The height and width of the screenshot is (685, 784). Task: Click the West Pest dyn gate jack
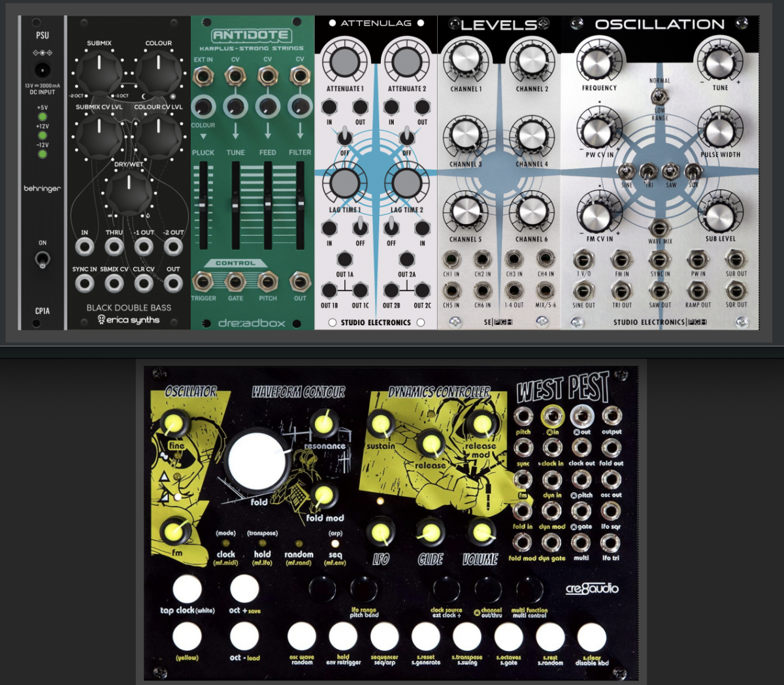click(x=552, y=543)
